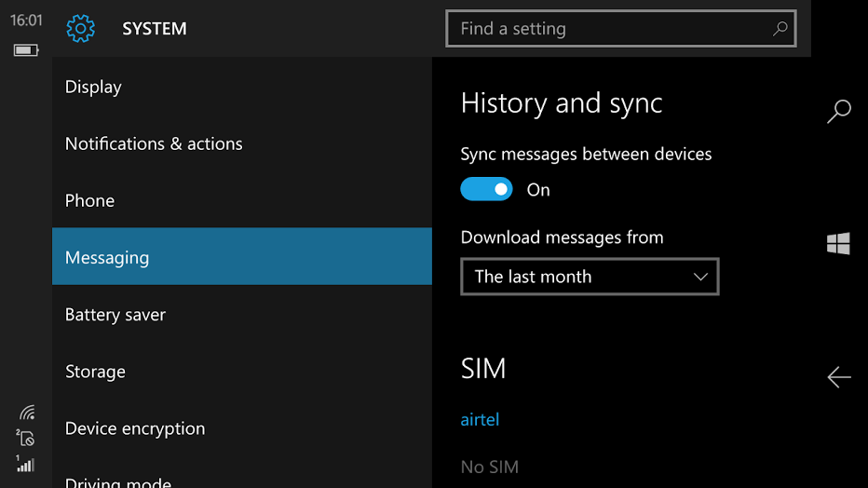Open the Display settings
The image size is (868, 488).
coord(93,87)
